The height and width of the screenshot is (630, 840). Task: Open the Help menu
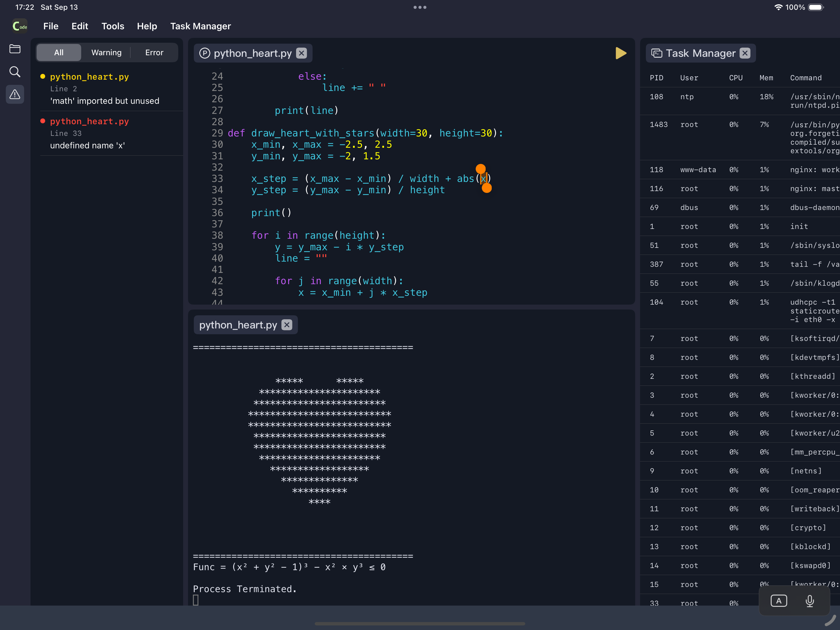coord(147,26)
